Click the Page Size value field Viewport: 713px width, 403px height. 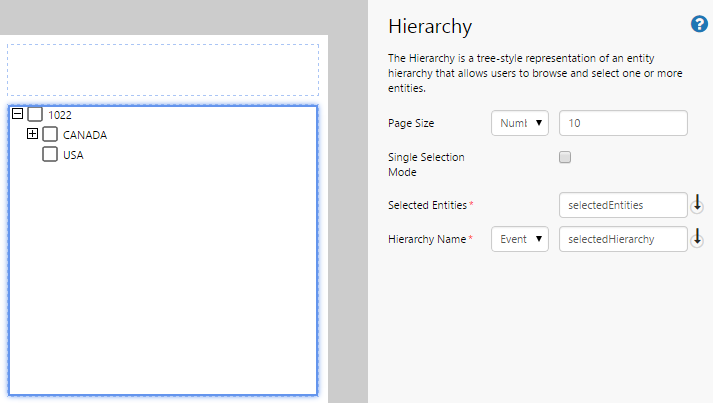pos(623,123)
